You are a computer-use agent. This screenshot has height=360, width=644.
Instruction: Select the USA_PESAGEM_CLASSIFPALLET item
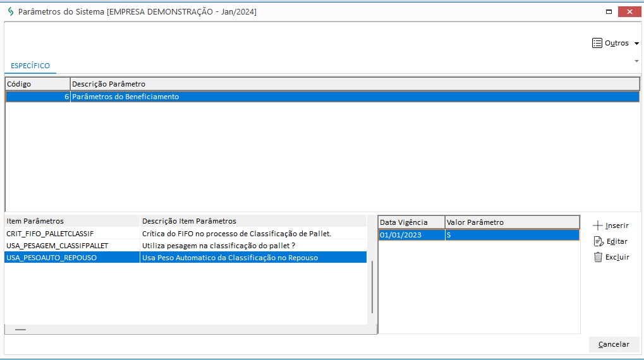[x=72, y=246]
